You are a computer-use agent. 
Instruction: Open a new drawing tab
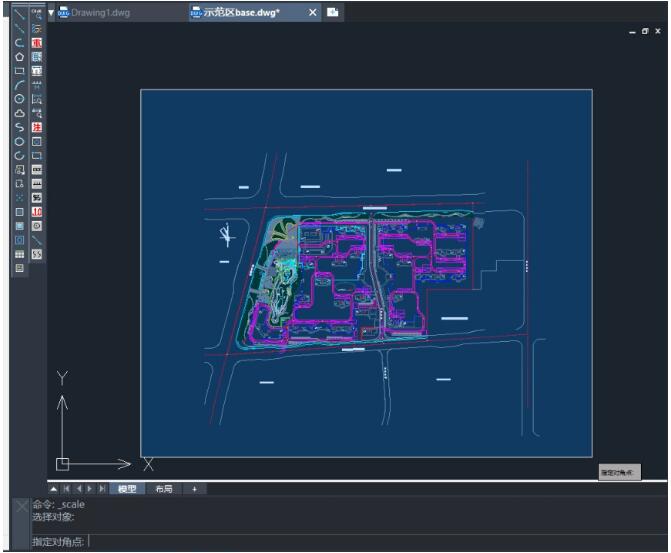coord(332,13)
